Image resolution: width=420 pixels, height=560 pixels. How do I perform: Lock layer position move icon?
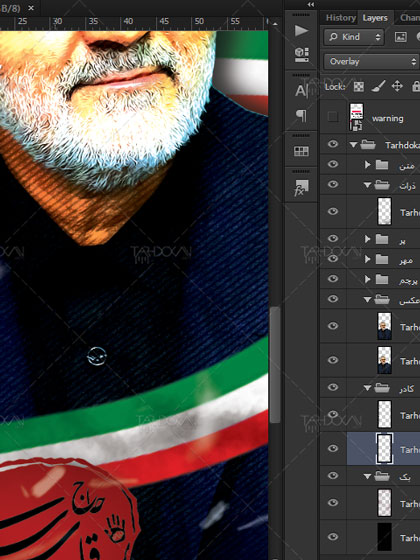pyautogui.click(x=397, y=86)
